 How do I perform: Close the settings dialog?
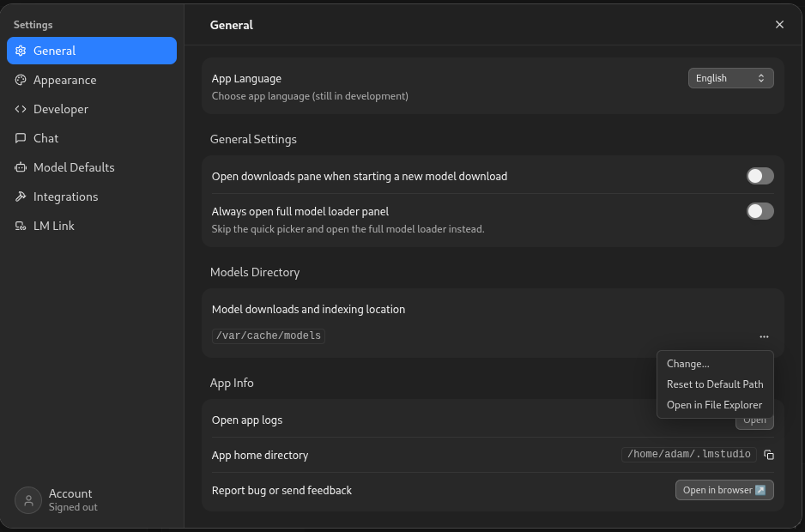tap(779, 25)
